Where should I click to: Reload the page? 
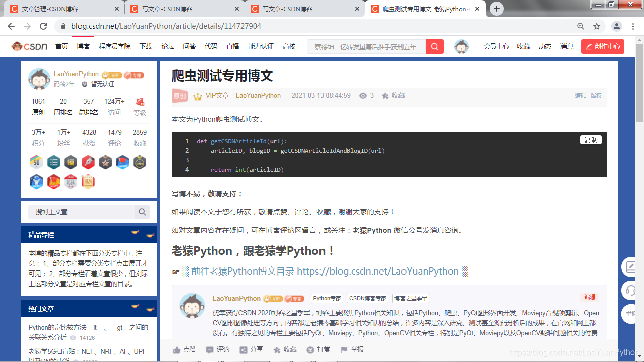click(x=43, y=26)
